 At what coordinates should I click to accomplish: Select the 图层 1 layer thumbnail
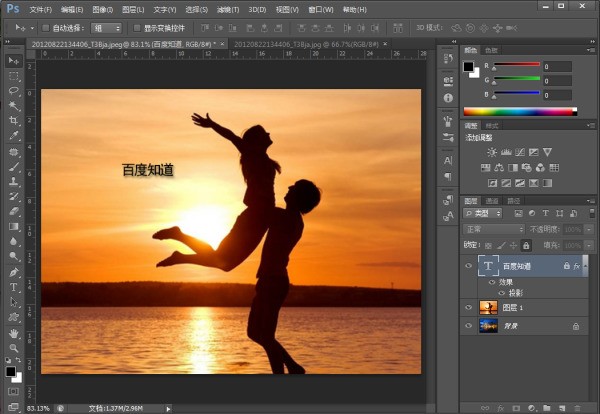(x=489, y=307)
